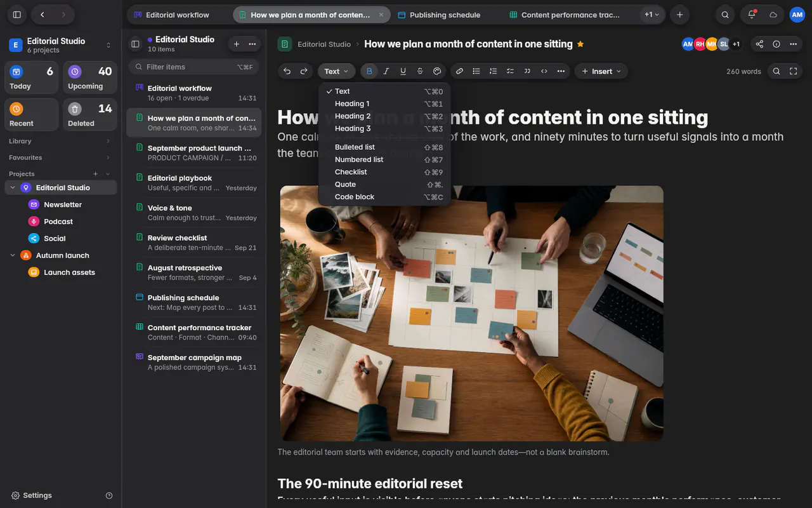The width and height of the screenshot is (812, 508).
Task: Open global search in the top bar
Action: pos(725,15)
